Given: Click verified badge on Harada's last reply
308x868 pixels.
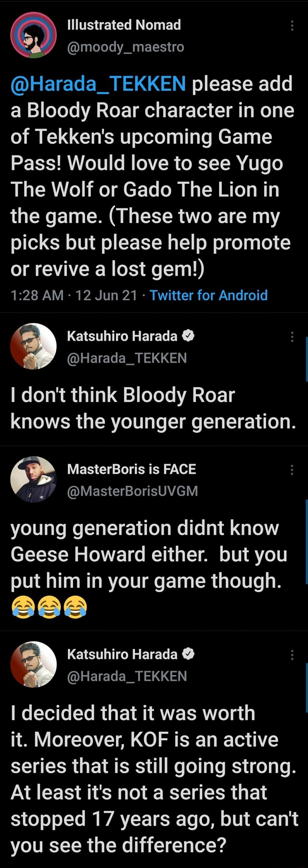Looking at the screenshot, I should 189,654.
